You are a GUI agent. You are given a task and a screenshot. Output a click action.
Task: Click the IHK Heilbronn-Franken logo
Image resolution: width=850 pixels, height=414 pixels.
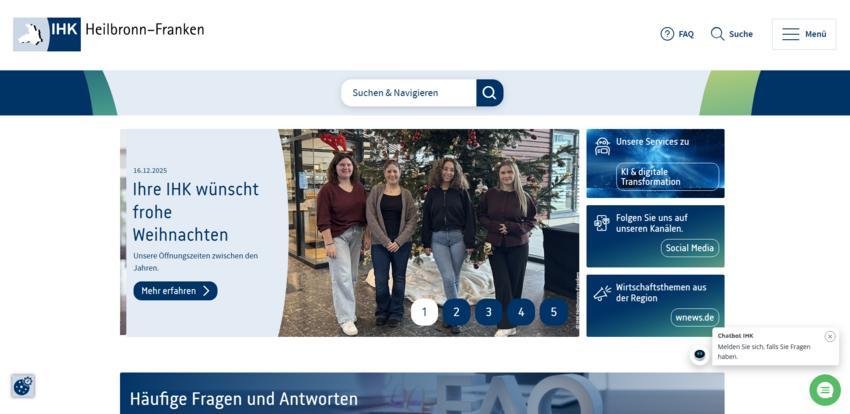(x=109, y=33)
